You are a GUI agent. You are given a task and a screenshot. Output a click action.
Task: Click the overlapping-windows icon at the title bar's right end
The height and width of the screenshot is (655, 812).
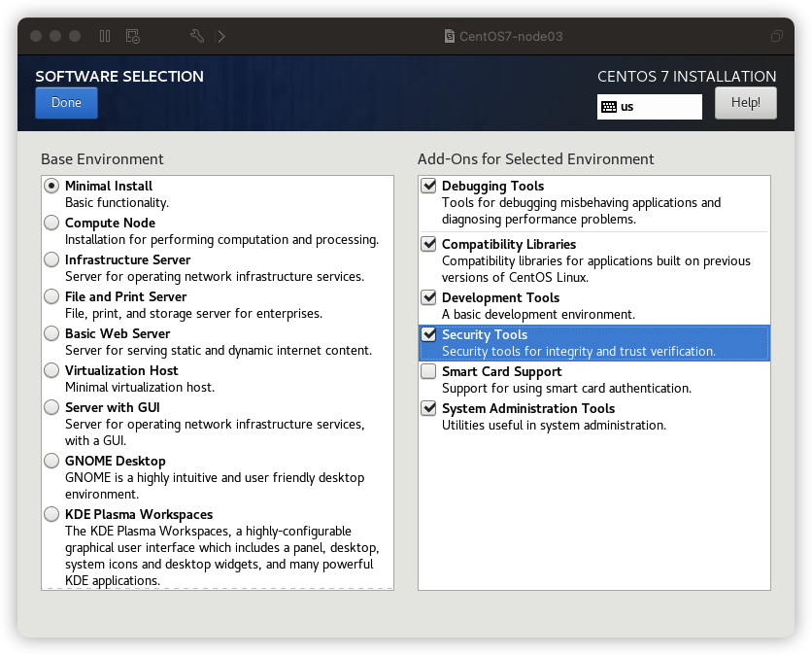tap(777, 36)
